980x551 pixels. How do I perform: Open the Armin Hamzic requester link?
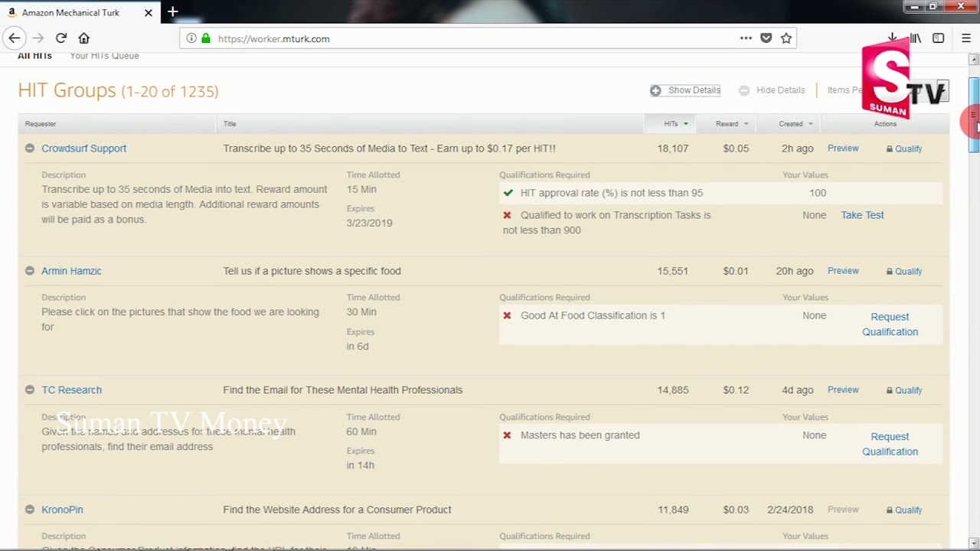[71, 271]
